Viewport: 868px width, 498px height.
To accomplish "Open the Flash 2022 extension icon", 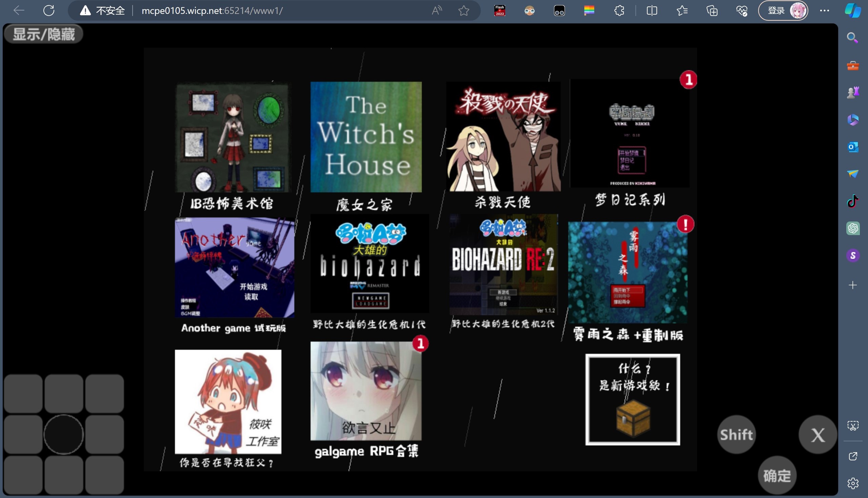I will pyautogui.click(x=499, y=11).
